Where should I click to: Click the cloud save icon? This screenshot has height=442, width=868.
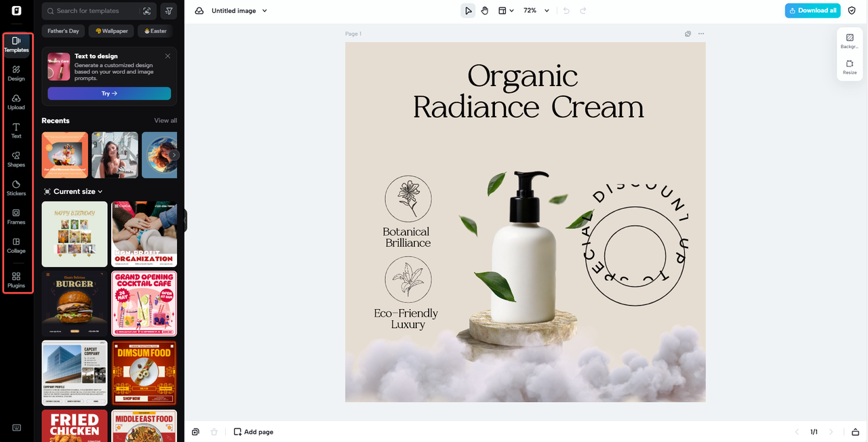pos(199,11)
